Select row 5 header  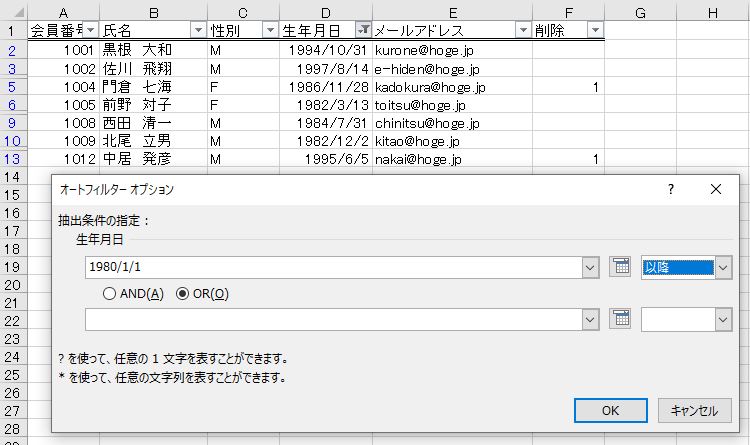[x=12, y=87]
